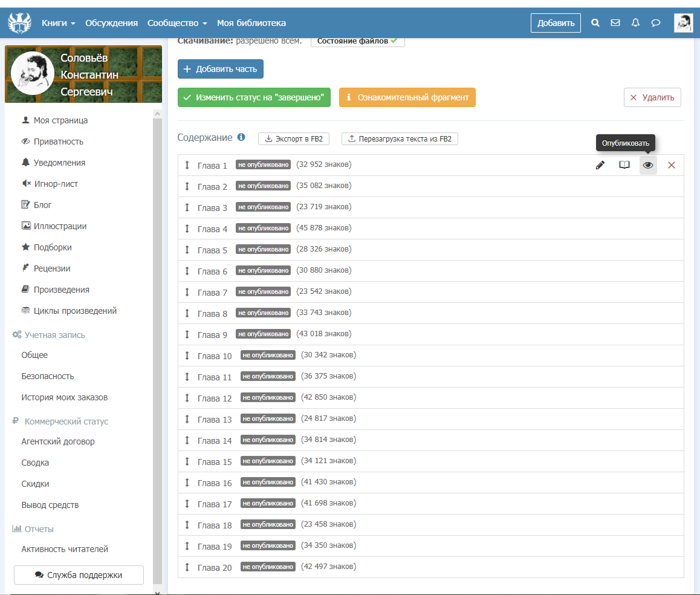This screenshot has height=595, width=700.
Task: Open the mail envelope messages icon
Action: (615, 23)
